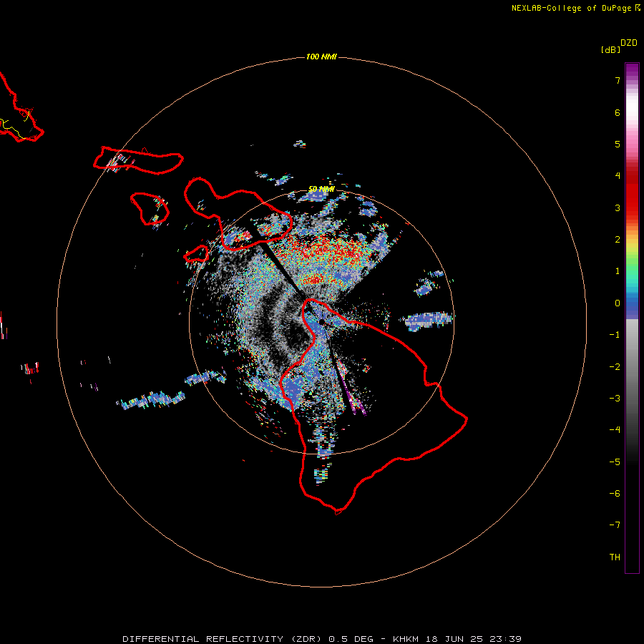Click the -6 value on color scale

(615, 494)
